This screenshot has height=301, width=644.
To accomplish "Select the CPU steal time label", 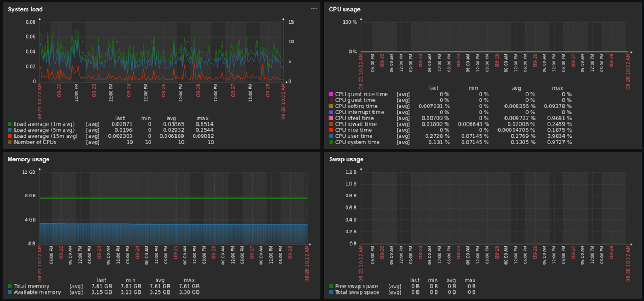I will (354, 118).
